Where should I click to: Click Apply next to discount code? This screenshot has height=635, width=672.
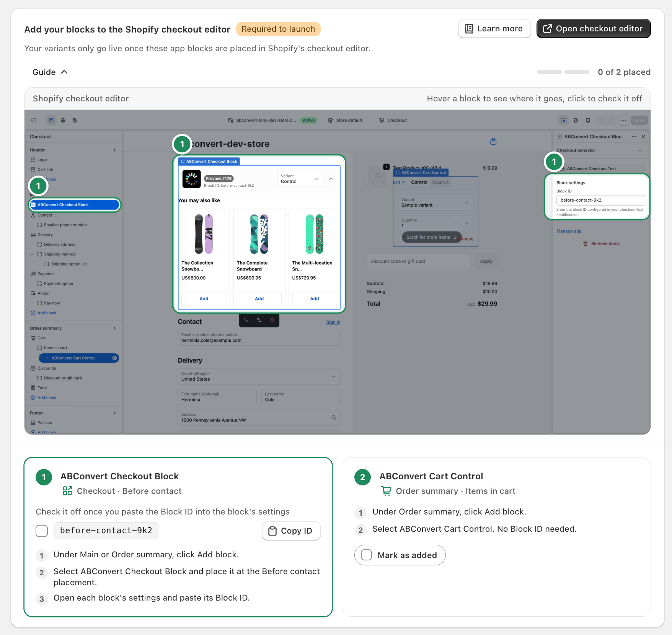click(x=486, y=261)
